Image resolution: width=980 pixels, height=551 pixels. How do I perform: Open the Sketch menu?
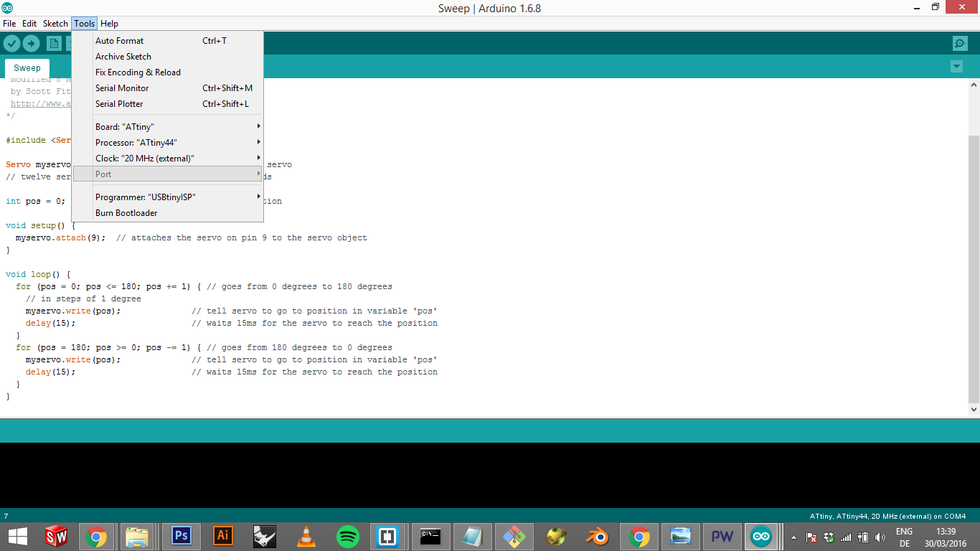click(55, 24)
